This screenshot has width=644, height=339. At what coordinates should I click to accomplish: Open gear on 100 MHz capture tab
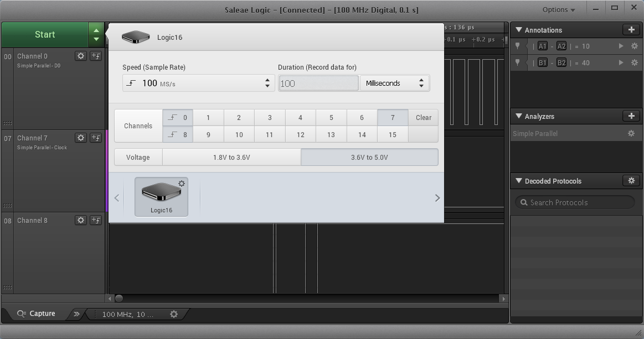click(174, 314)
